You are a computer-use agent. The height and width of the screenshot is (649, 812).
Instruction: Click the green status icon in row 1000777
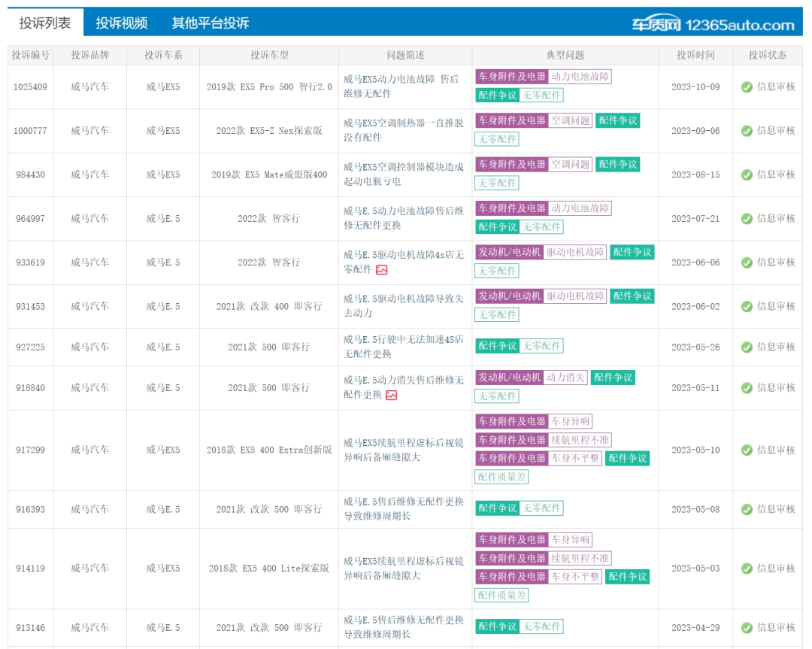[x=747, y=131]
